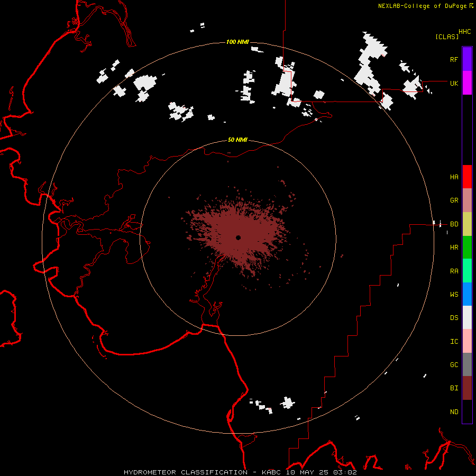
Task: Click the BI legend label
Action: click(x=454, y=388)
